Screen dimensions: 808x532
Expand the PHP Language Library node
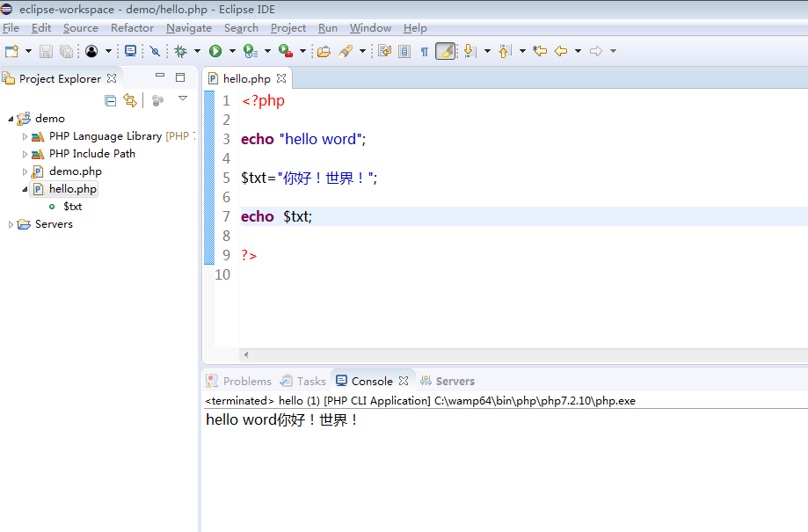(25, 136)
